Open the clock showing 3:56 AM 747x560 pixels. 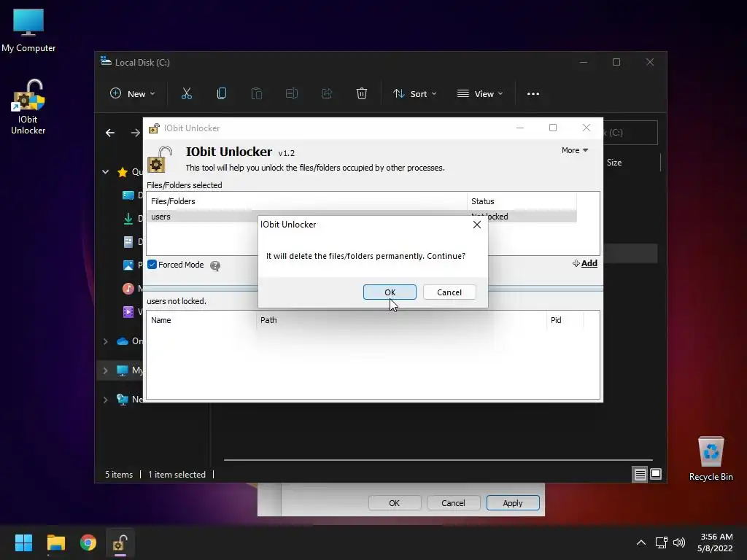[x=715, y=542]
